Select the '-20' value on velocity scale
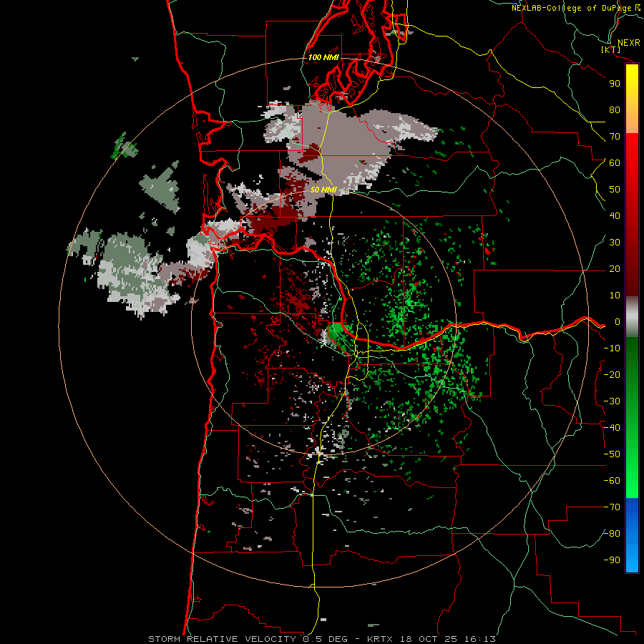This screenshot has width=644, height=644. coord(612,375)
